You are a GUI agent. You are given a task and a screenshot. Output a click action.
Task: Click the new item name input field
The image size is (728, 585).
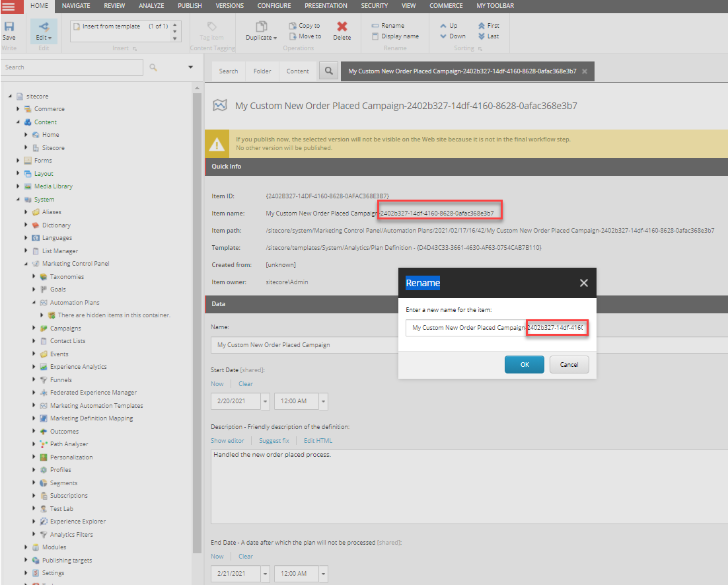pos(497,328)
